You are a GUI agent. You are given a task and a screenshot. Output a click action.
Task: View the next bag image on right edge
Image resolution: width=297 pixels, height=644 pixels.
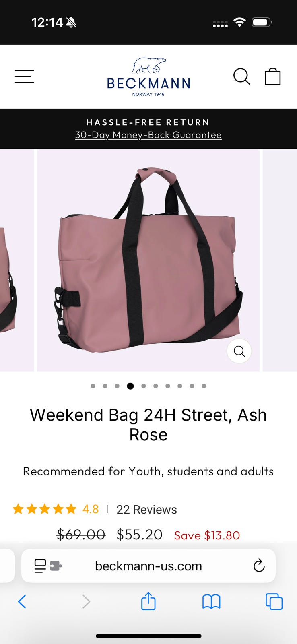[x=280, y=260]
